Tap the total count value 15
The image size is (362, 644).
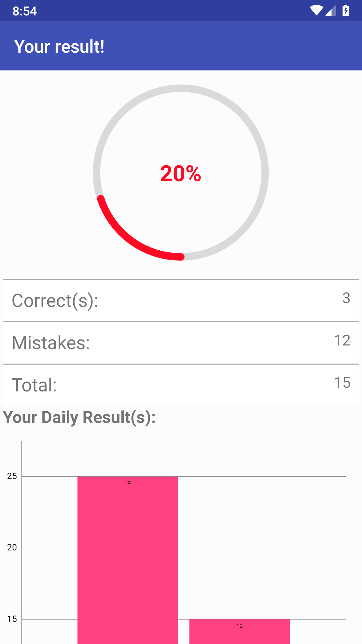click(342, 382)
